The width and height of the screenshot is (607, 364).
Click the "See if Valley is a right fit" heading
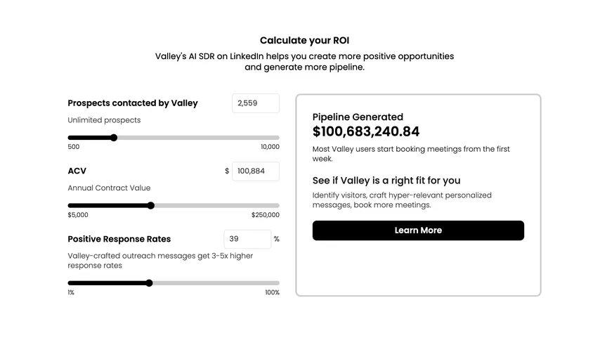pyautogui.click(x=386, y=181)
